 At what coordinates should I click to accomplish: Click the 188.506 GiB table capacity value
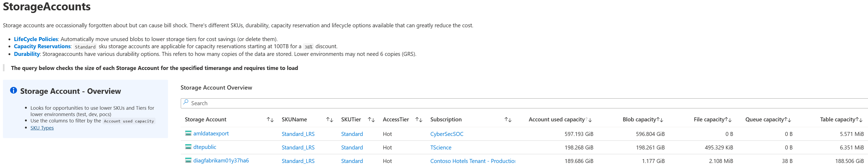pyautogui.click(x=849, y=161)
